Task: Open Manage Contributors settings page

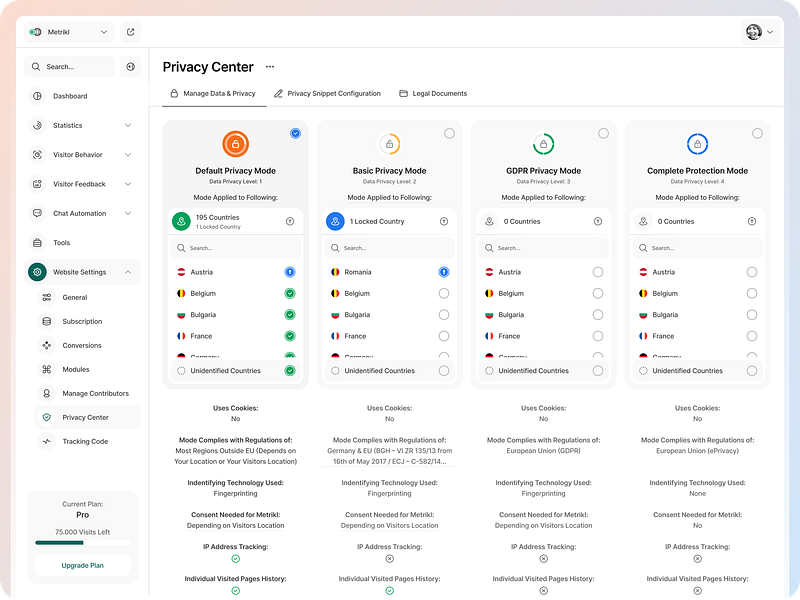Action: tap(95, 394)
